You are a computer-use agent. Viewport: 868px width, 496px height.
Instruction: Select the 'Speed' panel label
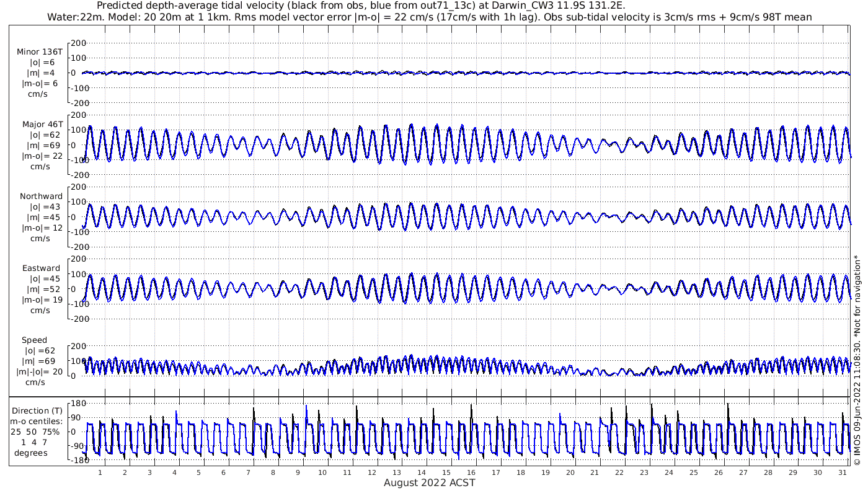[x=34, y=340]
